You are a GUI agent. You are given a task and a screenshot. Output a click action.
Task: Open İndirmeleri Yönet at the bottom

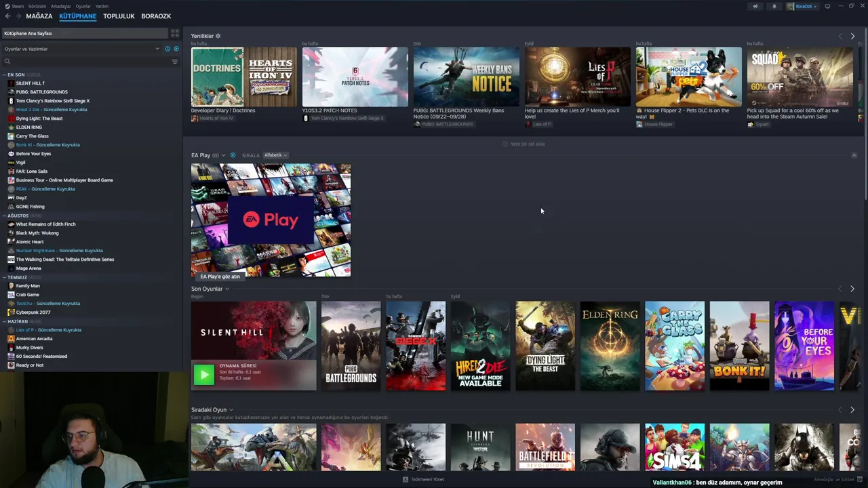[x=424, y=479]
